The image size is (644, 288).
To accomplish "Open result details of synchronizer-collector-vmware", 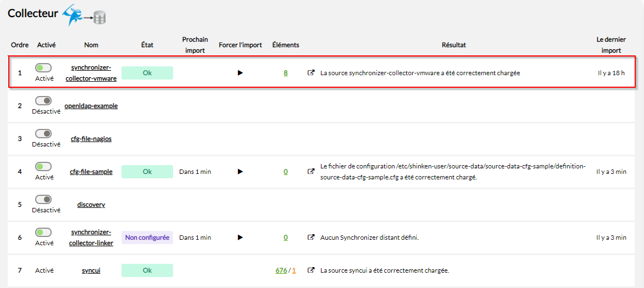I will pos(311,73).
